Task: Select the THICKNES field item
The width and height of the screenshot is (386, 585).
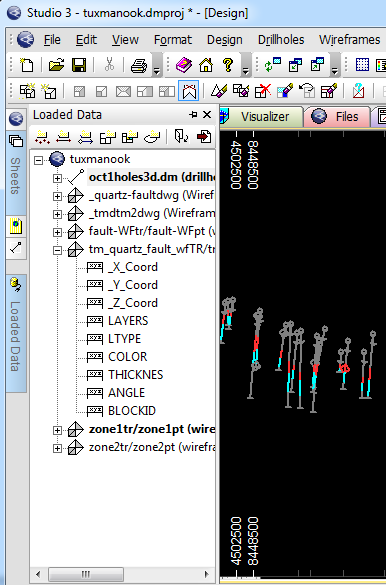Action: click(135, 375)
